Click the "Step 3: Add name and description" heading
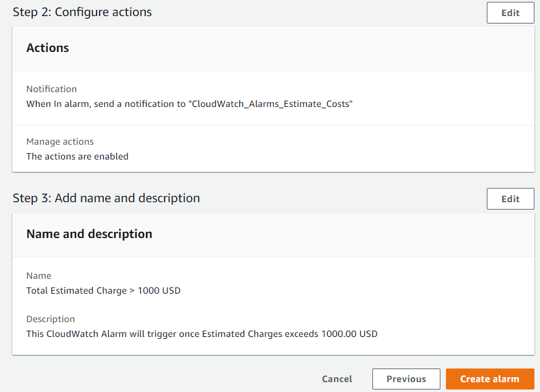Image resolution: width=540 pixels, height=392 pixels. [106, 198]
